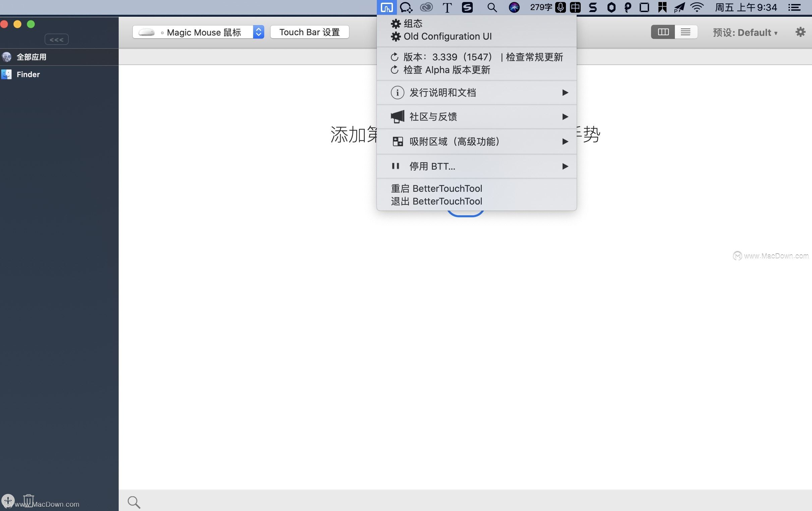This screenshot has width=812, height=511.
Task: Collapse the sidebar with <<< button
Action: [57, 40]
